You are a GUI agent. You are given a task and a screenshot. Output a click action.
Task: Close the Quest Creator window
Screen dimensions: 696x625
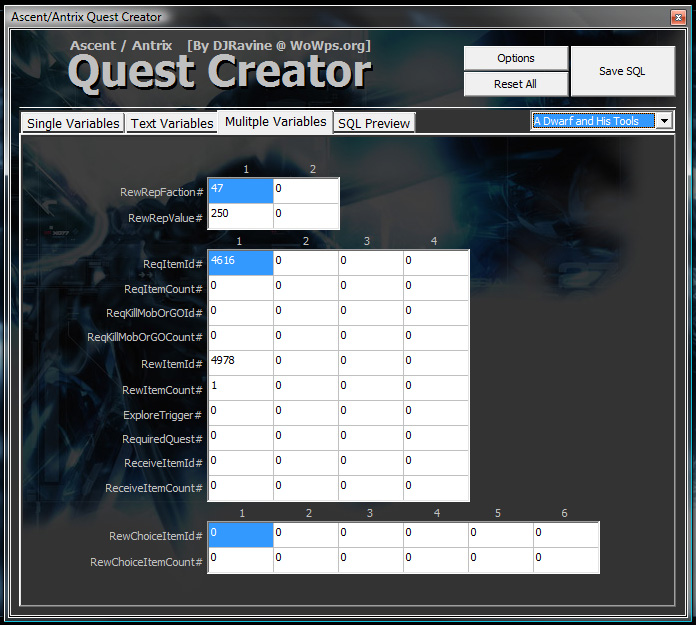point(678,17)
